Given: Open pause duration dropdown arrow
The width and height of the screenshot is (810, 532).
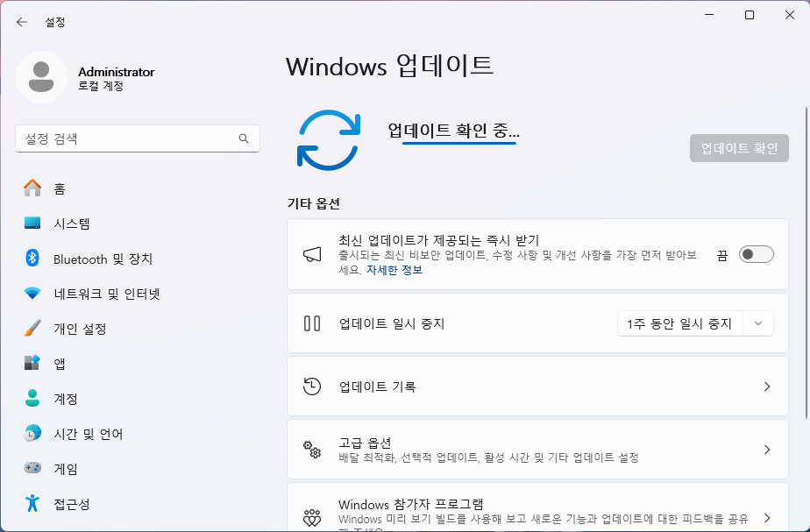Looking at the screenshot, I should 758,323.
